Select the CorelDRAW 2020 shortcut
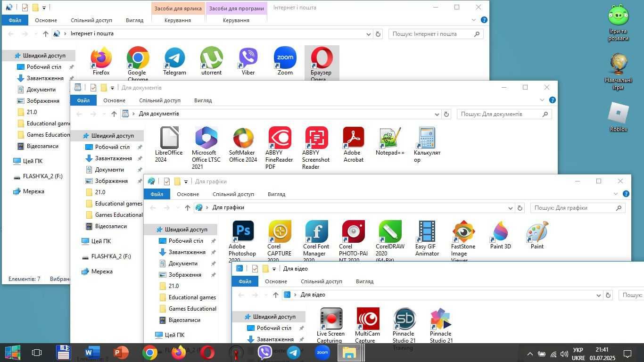This screenshot has width=644, height=362. click(390, 240)
